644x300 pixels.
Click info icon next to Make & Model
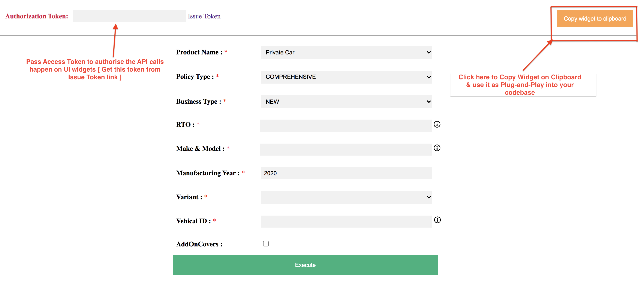pyautogui.click(x=437, y=148)
